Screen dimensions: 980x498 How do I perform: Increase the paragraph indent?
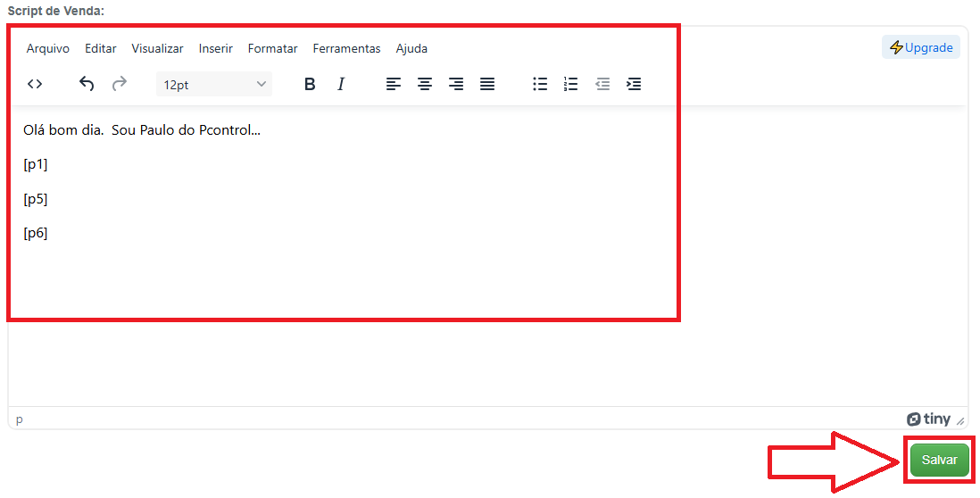point(634,84)
